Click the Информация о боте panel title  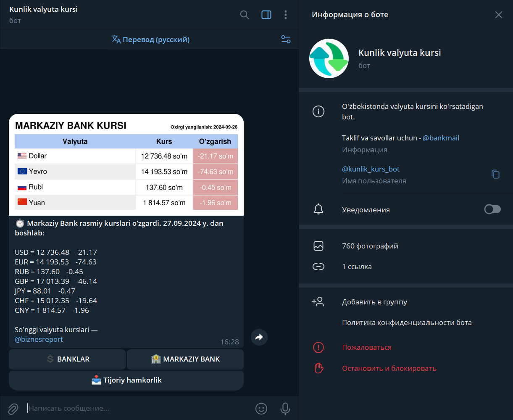[350, 15]
